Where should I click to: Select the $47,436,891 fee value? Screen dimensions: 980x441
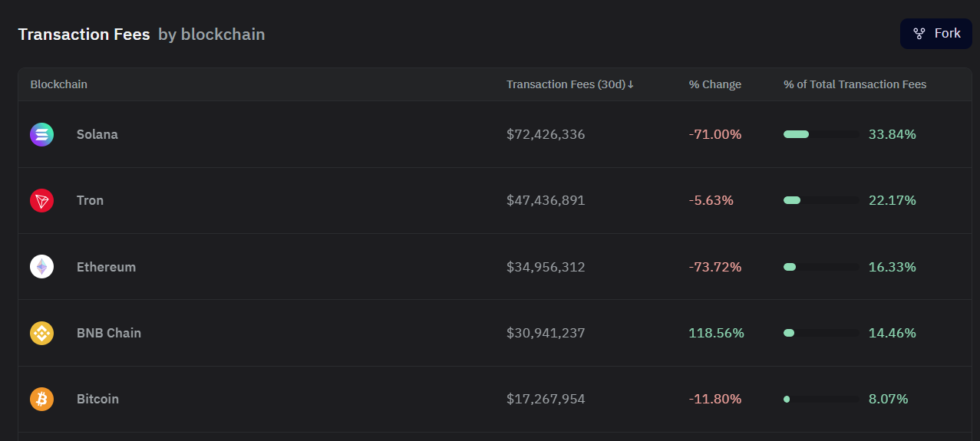tap(546, 200)
